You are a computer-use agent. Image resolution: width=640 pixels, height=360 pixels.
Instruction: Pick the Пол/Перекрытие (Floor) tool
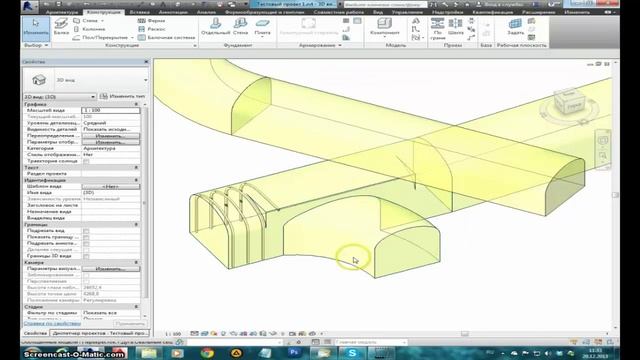[101, 38]
